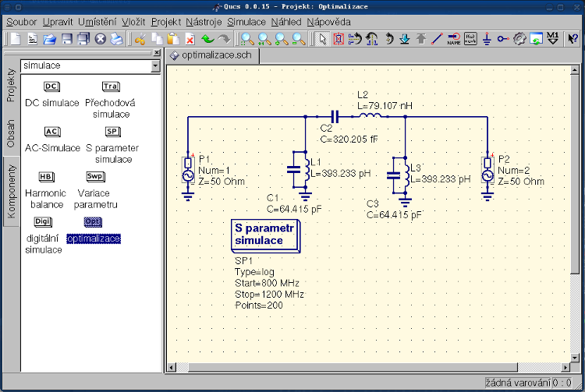The image size is (585, 392).
Task: Insert a ground symbol from toolbar
Action: pos(487,39)
